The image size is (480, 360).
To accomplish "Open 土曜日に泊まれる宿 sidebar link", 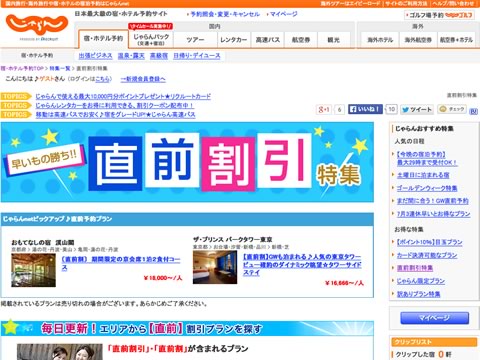I will pyautogui.click(x=423, y=175).
